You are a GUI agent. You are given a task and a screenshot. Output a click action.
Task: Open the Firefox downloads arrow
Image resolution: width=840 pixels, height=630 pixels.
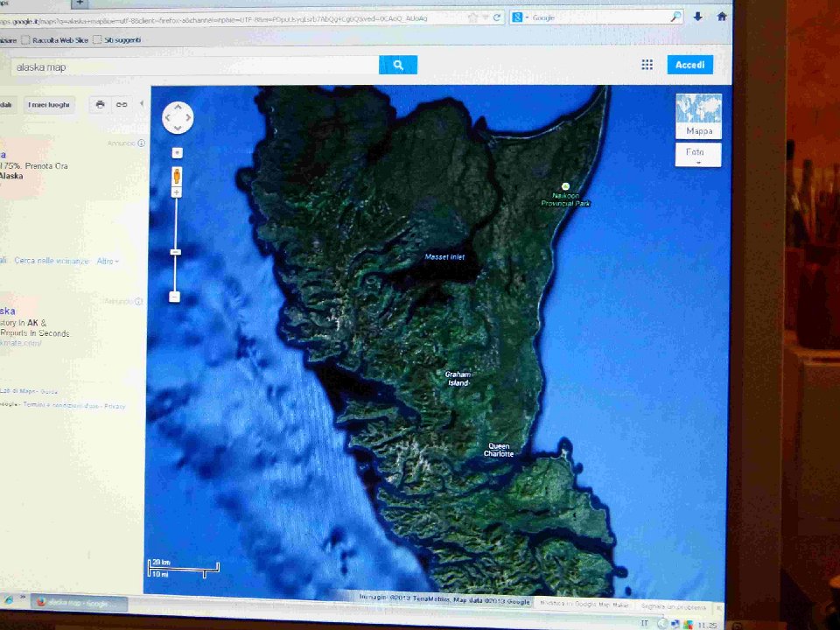click(698, 17)
